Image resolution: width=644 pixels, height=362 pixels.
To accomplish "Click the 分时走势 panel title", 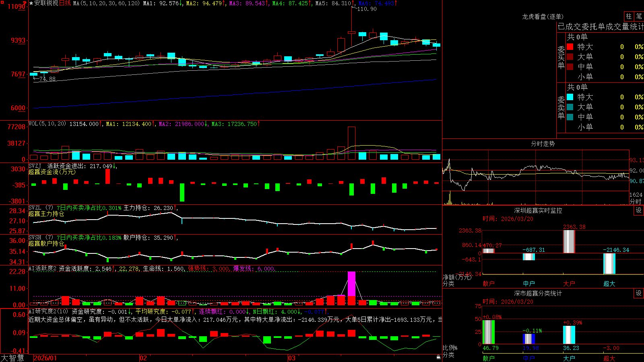I will (x=543, y=144).
